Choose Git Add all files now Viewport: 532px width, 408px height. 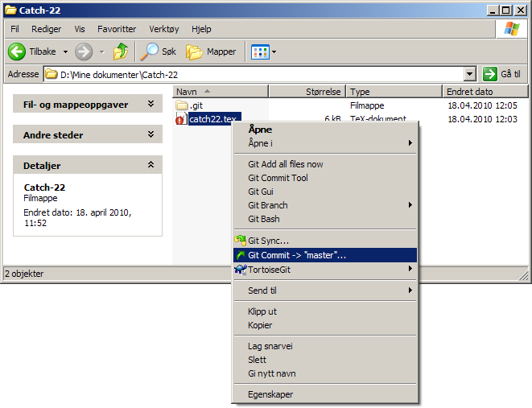coord(324,164)
